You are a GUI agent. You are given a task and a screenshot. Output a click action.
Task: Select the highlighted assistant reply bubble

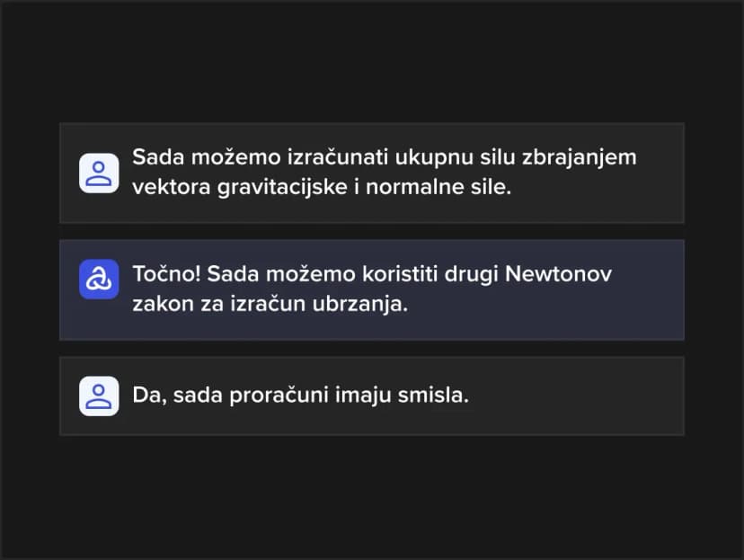coord(371,289)
